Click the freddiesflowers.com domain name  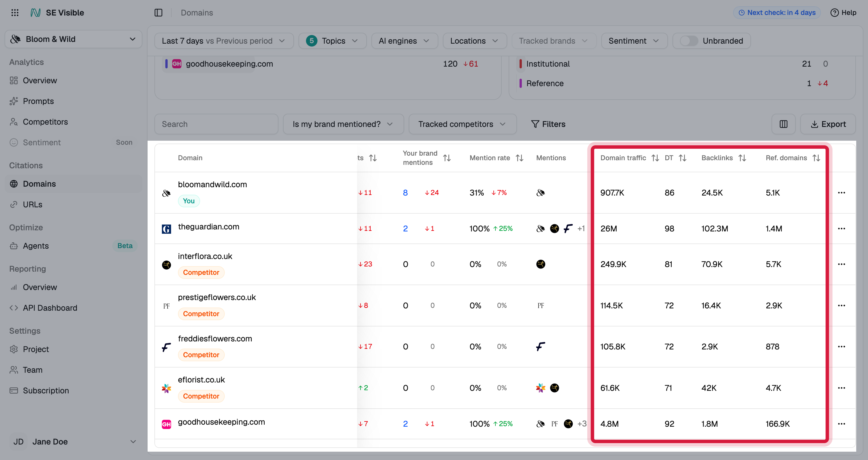click(215, 339)
